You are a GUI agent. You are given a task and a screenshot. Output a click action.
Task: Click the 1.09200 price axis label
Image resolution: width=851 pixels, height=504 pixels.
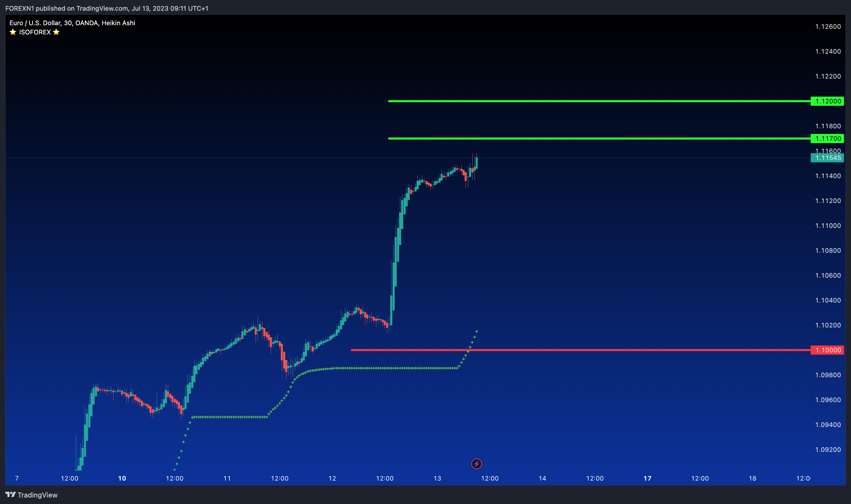click(x=828, y=450)
